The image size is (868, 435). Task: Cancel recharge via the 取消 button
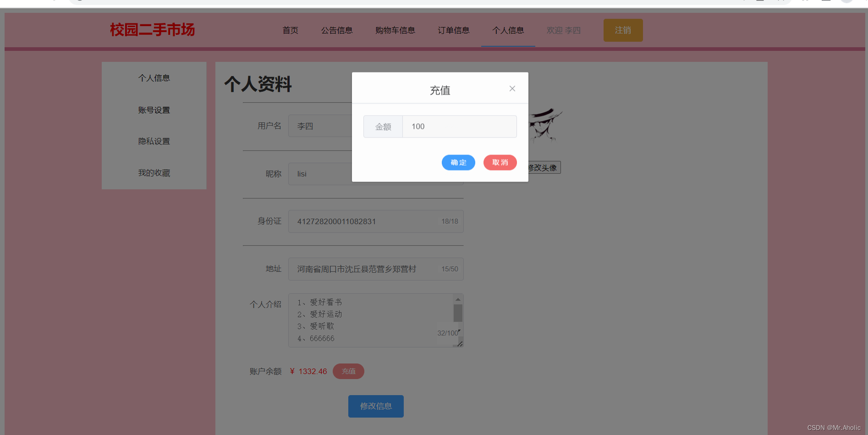point(500,162)
